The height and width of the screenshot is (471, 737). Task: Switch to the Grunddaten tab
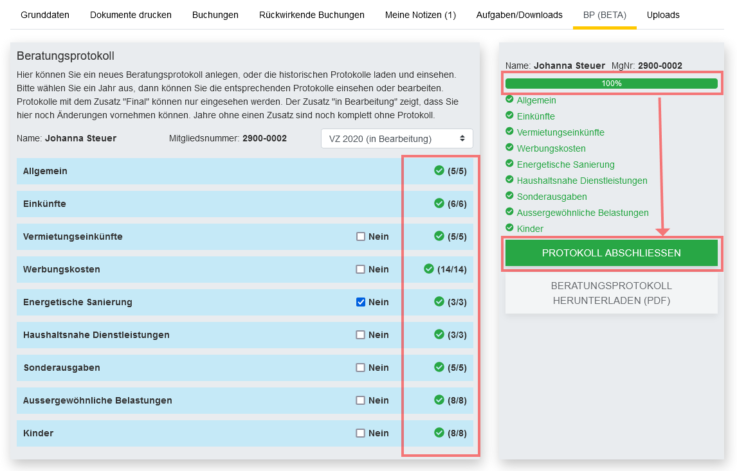(x=45, y=15)
